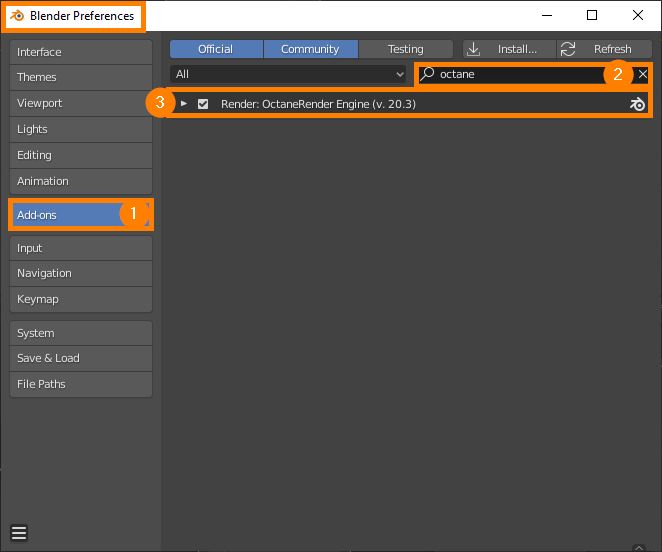
Task: Click the Refresh button
Action: pyautogui.click(x=604, y=49)
